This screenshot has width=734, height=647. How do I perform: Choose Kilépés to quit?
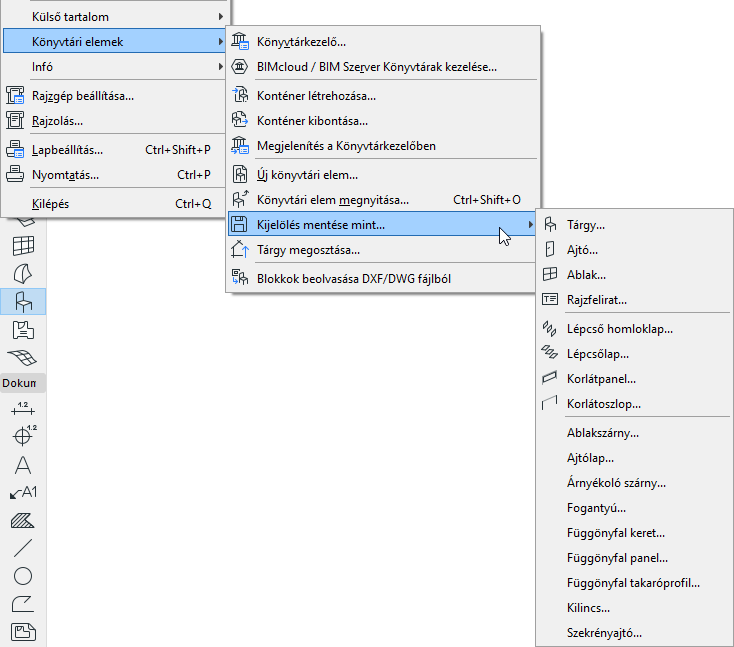tap(114, 204)
